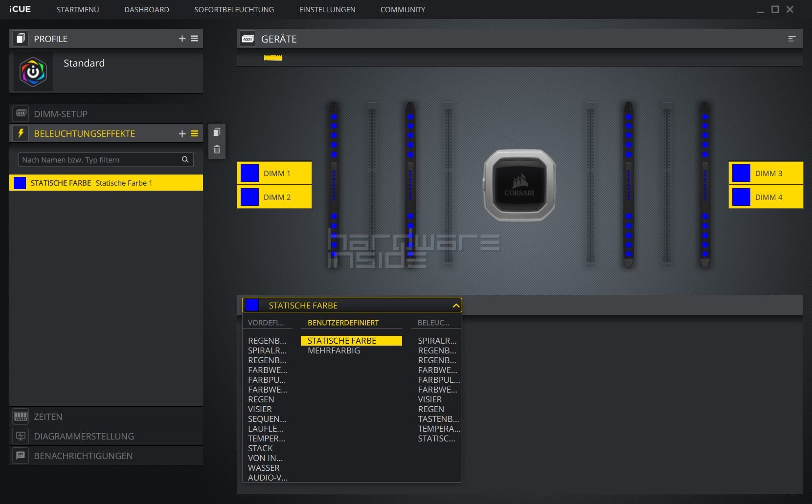Screen dimensions: 812x504
Task: Select the Benutzerdefiniert column tab
Action: point(343,323)
